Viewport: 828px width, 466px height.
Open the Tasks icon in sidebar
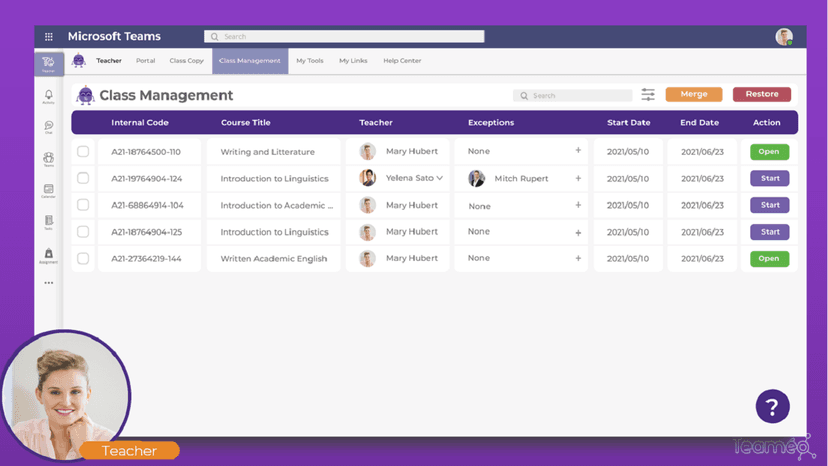(49, 222)
